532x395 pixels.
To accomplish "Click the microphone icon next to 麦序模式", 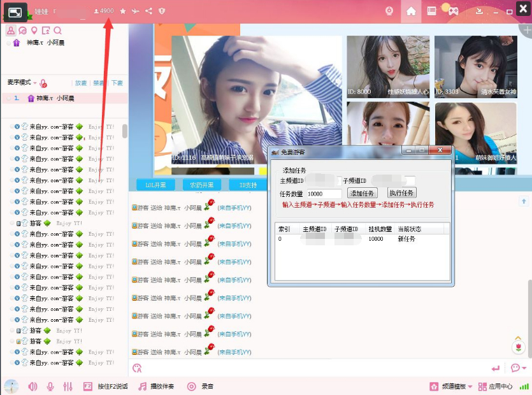I will coord(43,83).
